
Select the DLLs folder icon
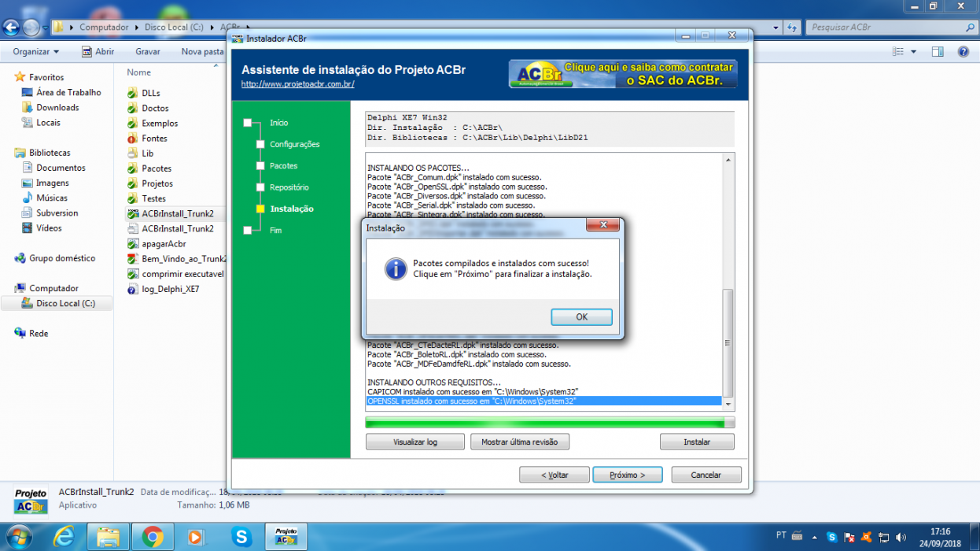pos(133,93)
